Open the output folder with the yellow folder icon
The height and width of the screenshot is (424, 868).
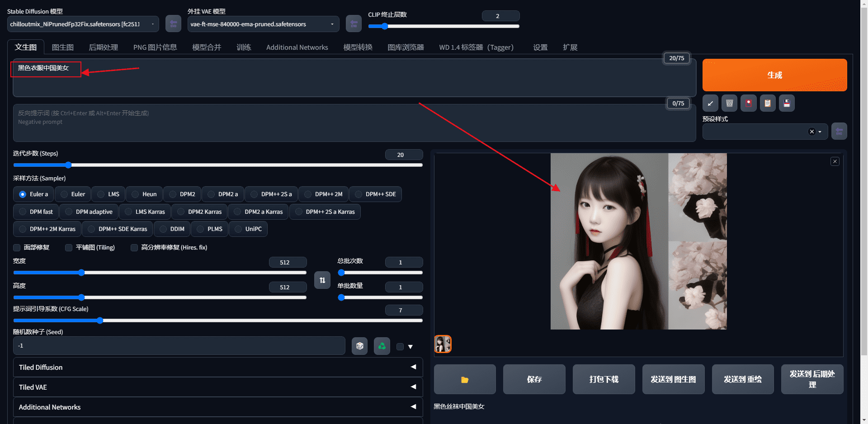tap(464, 379)
